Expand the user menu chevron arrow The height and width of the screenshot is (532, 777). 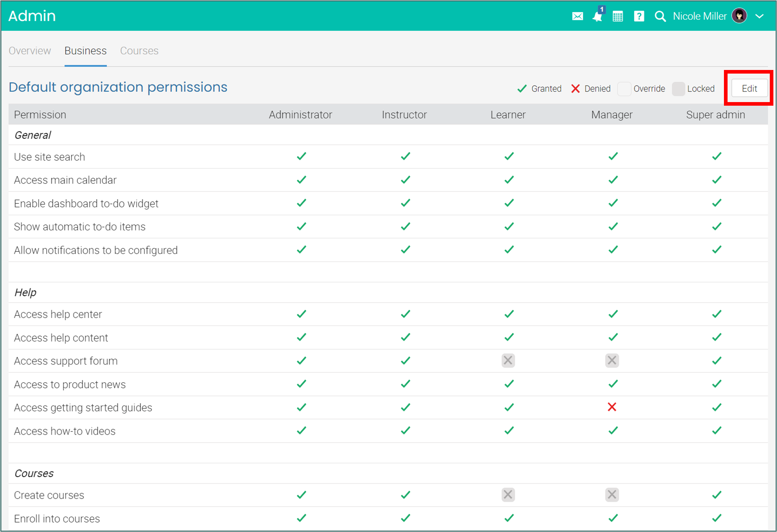pos(760,16)
